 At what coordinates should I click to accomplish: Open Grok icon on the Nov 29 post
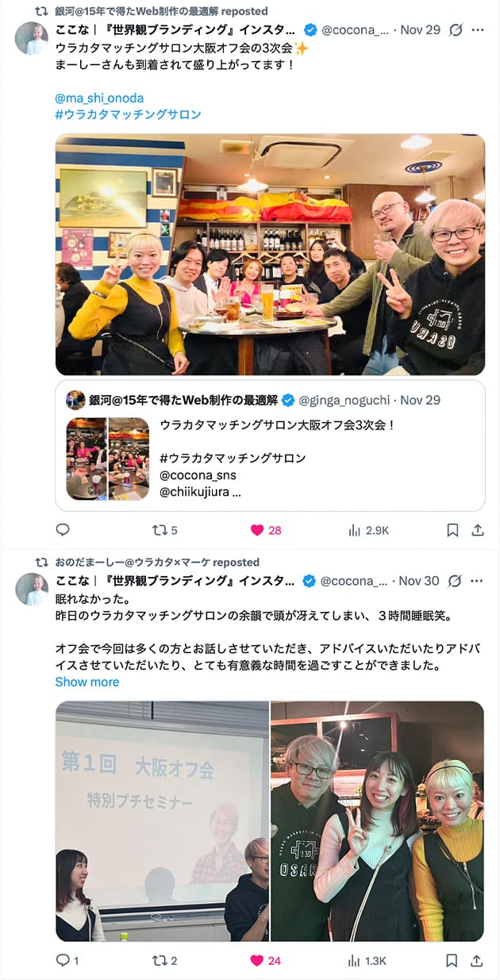[455, 30]
